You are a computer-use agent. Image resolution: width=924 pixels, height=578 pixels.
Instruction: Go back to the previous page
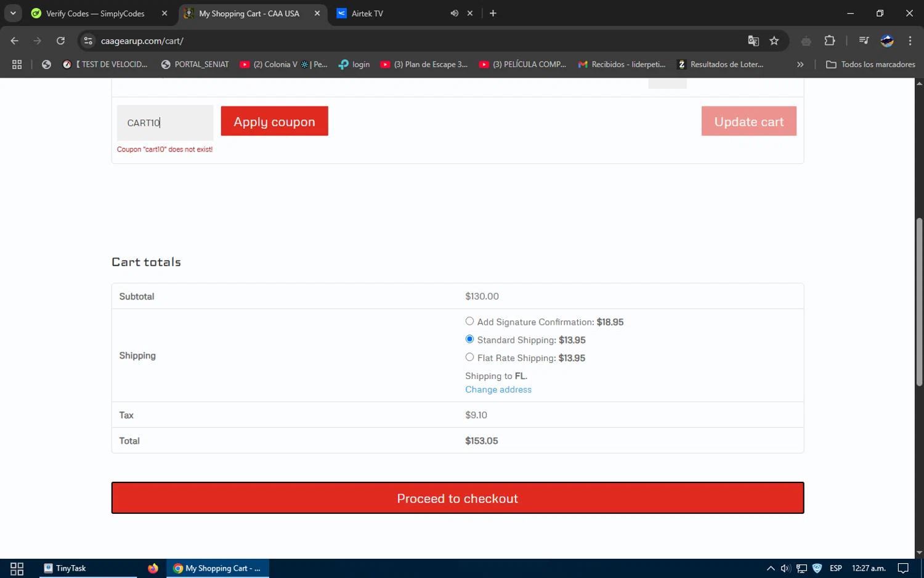click(15, 41)
